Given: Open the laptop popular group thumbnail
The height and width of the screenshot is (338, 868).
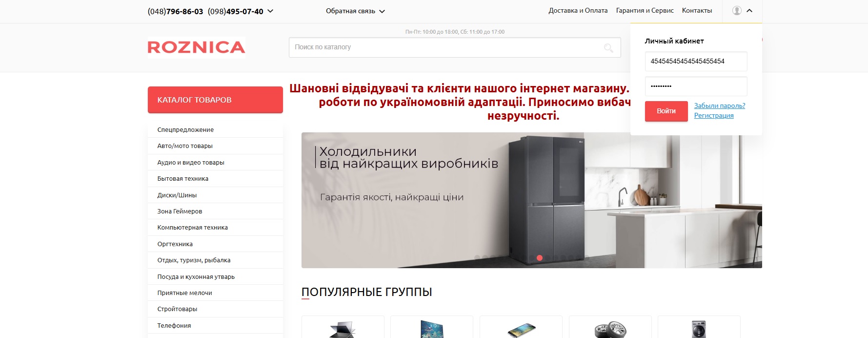Looking at the screenshot, I should [343, 328].
